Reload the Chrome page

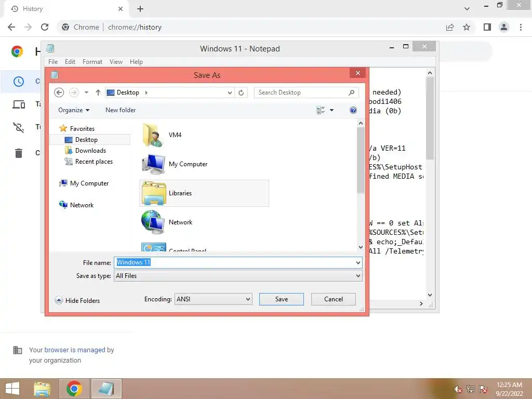point(45,27)
